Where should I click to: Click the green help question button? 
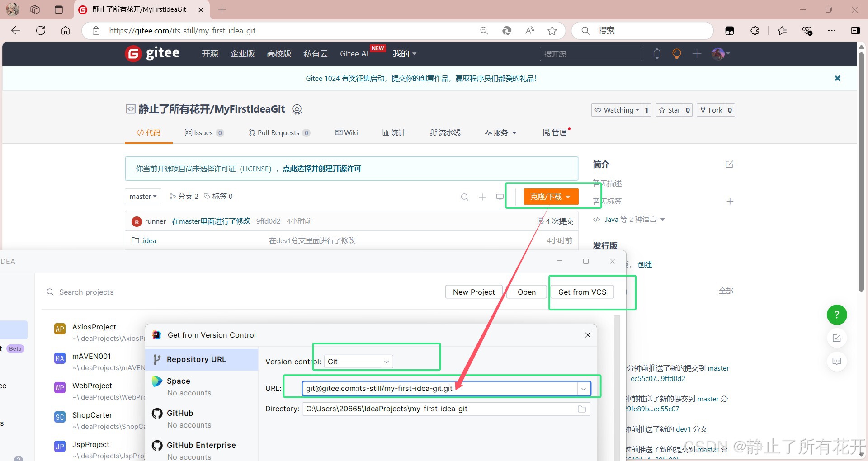[x=837, y=315]
